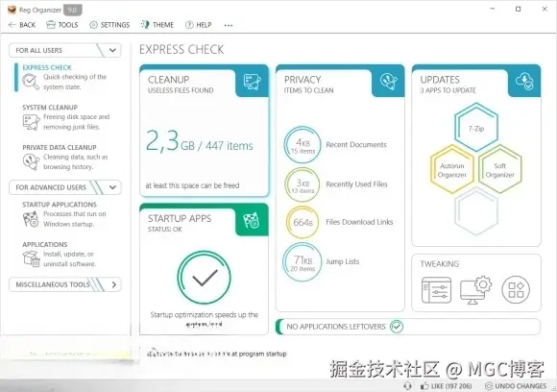Open the STARTUP APPS card title

(x=180, y=218)
